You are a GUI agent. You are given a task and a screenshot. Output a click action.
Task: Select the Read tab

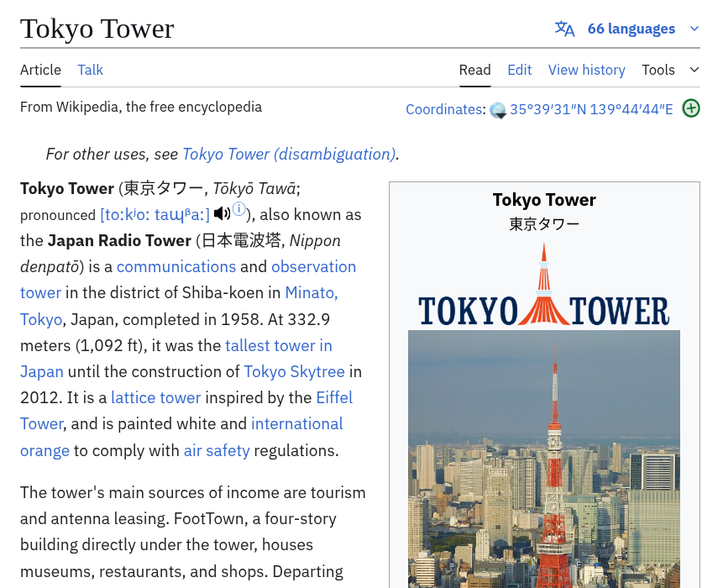coord(474,70)
